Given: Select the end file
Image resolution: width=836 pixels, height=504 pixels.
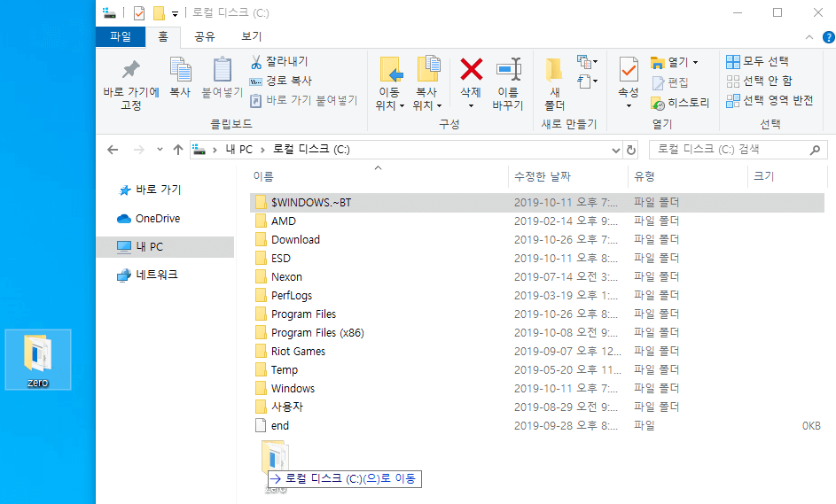Looking at the screenshot, I should point(537,426).
